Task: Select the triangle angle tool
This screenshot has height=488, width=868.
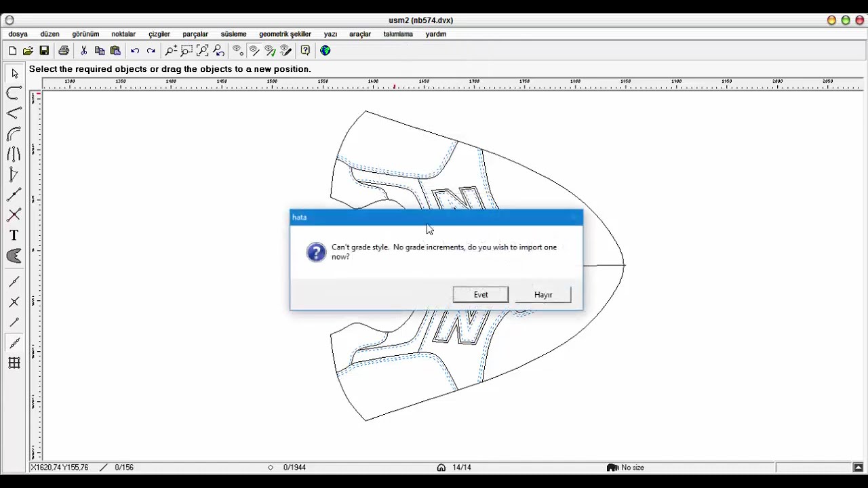Action: [14, 175]
